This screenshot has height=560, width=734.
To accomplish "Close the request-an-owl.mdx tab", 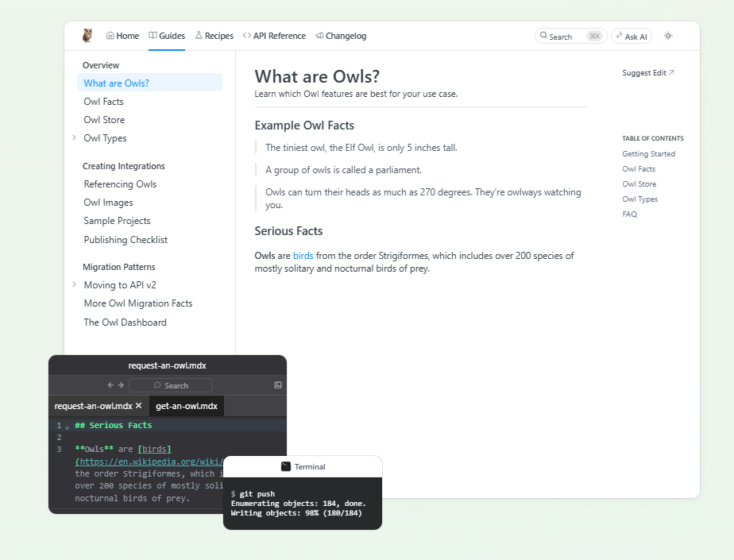I will (x=138, y=406).
